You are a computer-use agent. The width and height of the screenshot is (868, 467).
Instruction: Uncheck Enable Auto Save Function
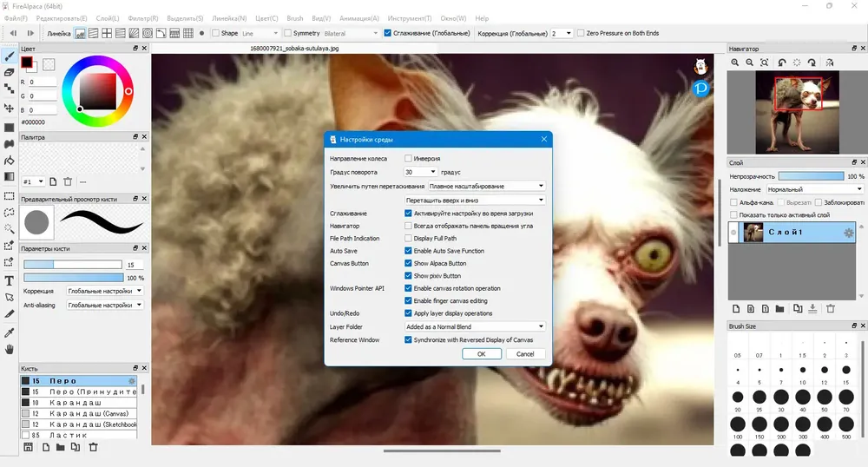408,251
